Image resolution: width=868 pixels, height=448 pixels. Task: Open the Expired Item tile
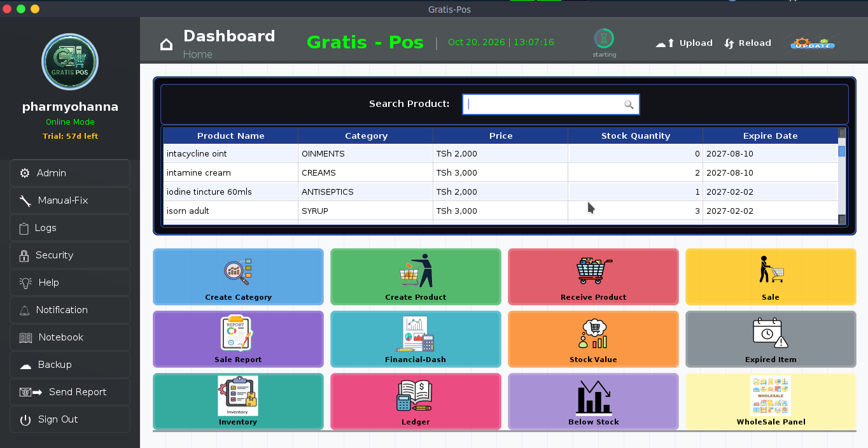tap(771, 339)
